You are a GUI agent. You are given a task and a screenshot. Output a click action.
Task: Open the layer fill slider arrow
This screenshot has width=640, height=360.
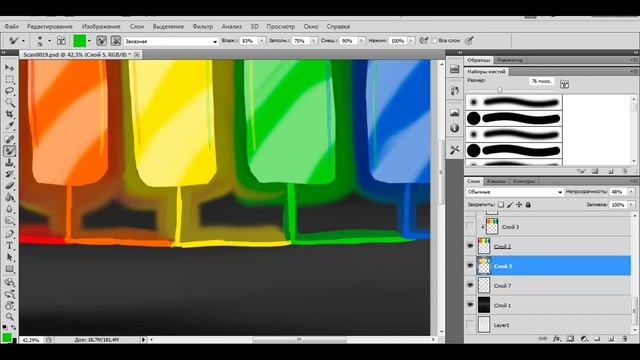(631, 204)
